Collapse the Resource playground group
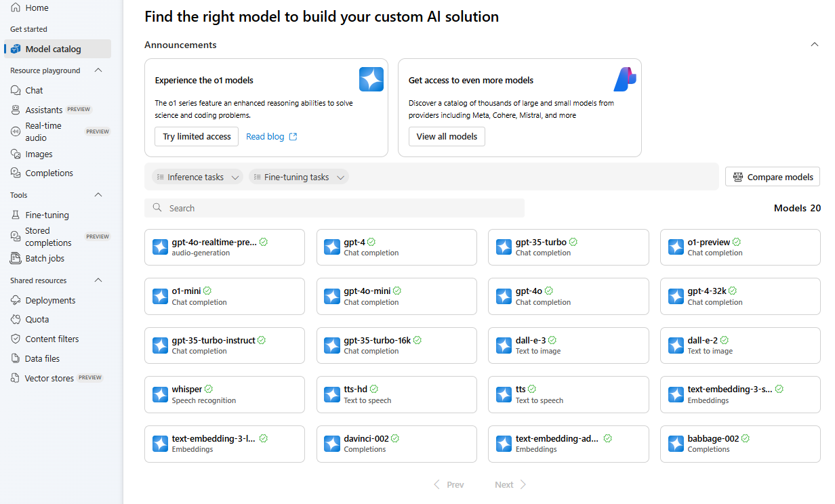The height and width of the screenshot is (504, 835). [x=98, y=70]
